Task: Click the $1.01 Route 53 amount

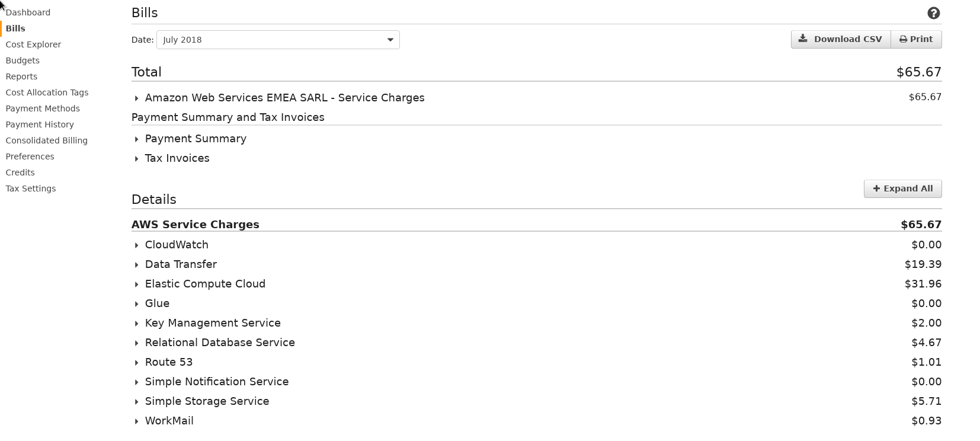Action: 927,362
